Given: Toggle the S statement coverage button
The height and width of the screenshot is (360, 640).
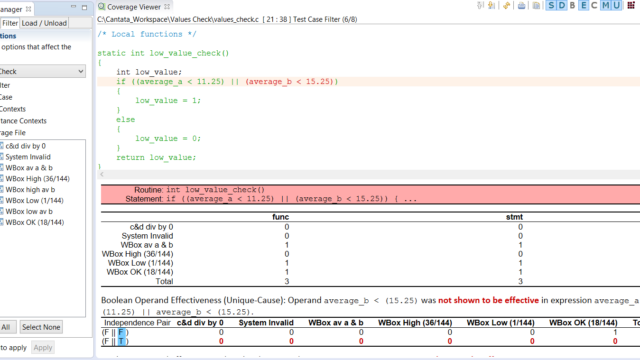Looking at the screenshot, I should 551,5.
